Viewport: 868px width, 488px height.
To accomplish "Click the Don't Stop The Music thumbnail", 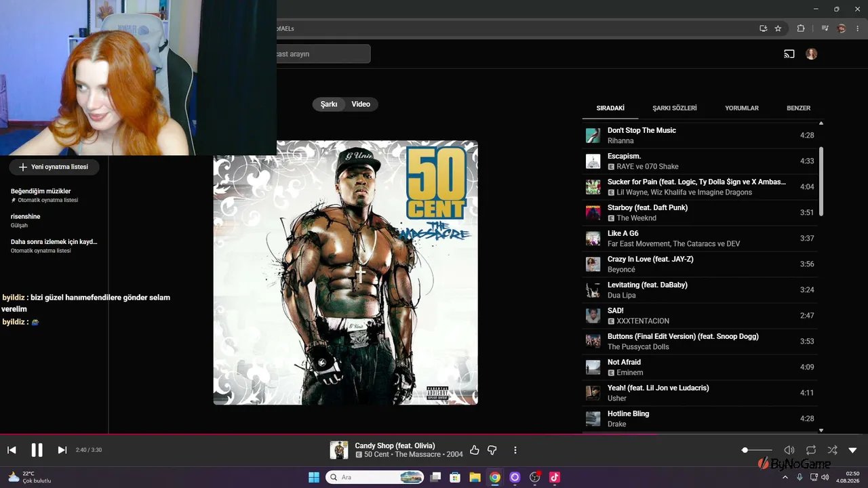I will tap(593, 136).
